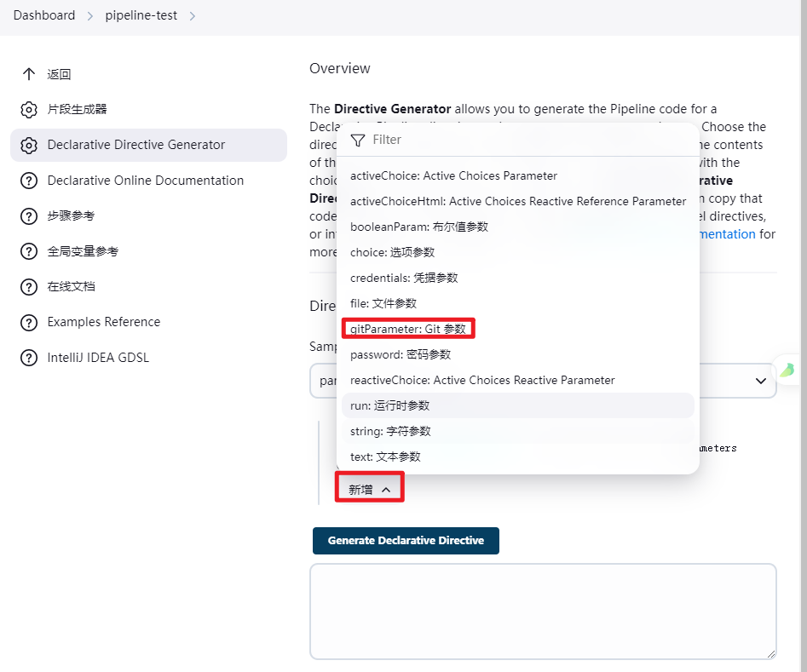Click the Filter text field
Viewport: 807px width, 672px height.
click(530, 140)
